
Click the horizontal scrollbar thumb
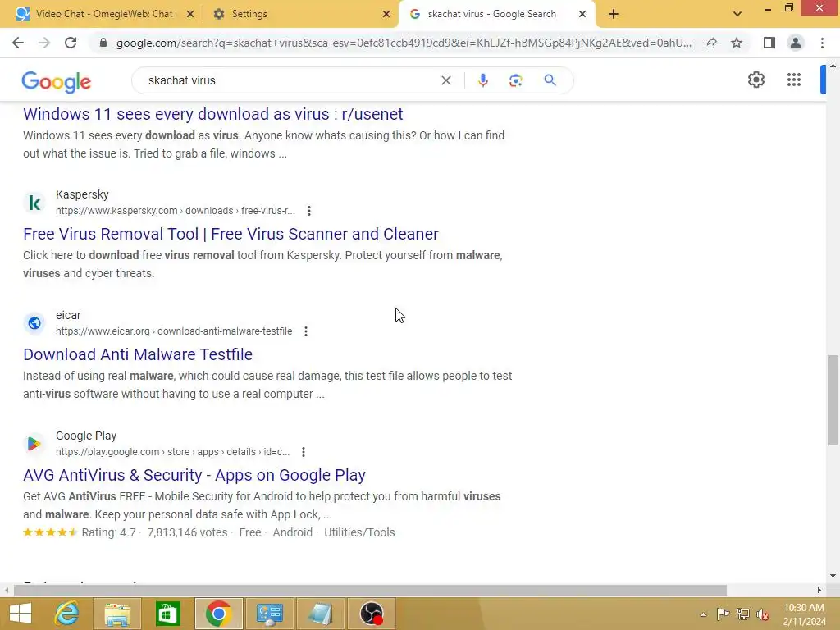(x=370, y=591)
